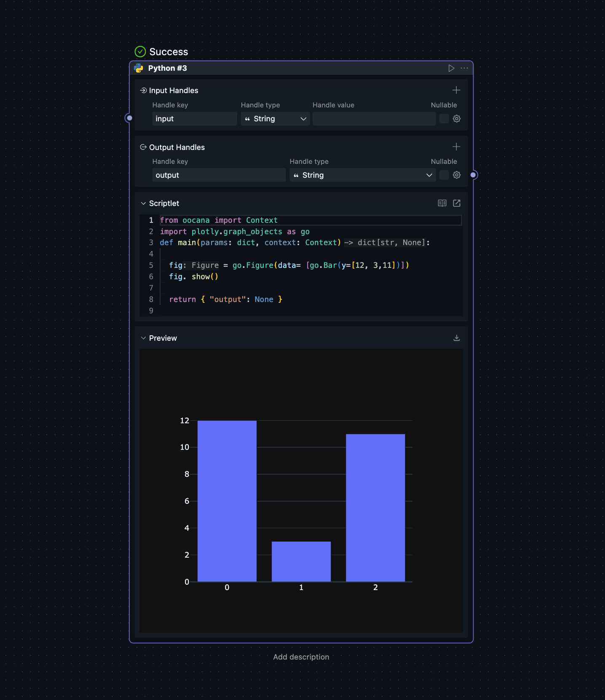The height and width of the screenshot is (700, 605).
Task: Toggle Scriptlet side-by-side view icon
Action: [442, 203]
